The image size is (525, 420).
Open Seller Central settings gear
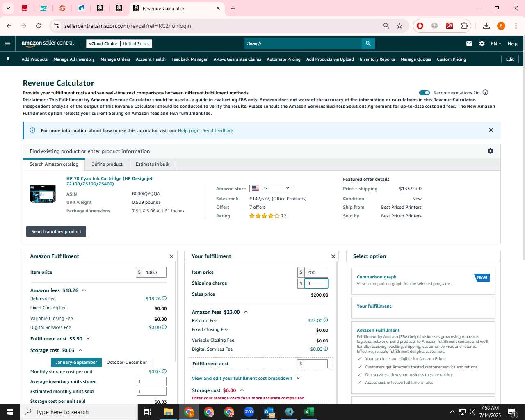coord(482,43)
